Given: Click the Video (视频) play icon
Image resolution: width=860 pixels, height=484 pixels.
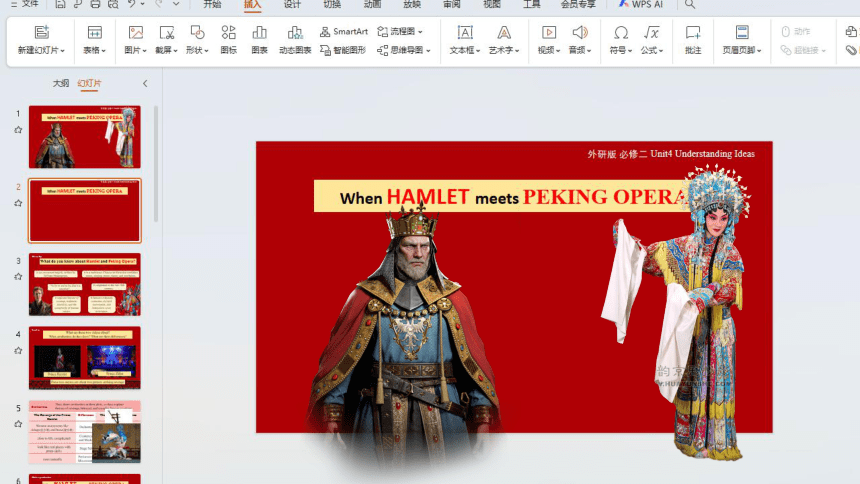Looking at the screenshot, I should coord(548,32).
